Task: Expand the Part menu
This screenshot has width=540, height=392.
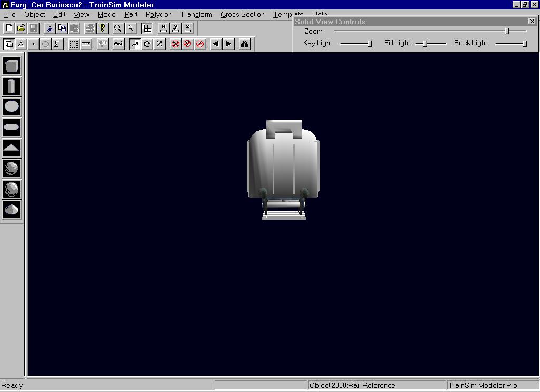Action: (131, 15)
